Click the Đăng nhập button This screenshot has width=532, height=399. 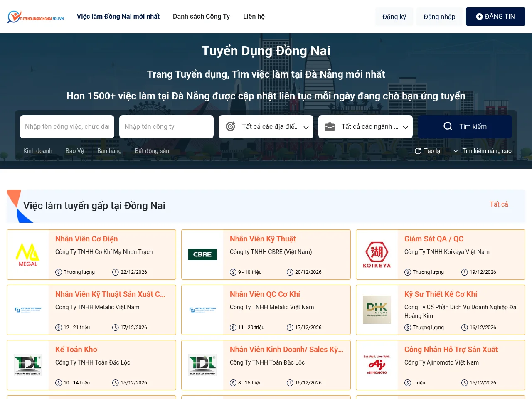click(439, 17)
